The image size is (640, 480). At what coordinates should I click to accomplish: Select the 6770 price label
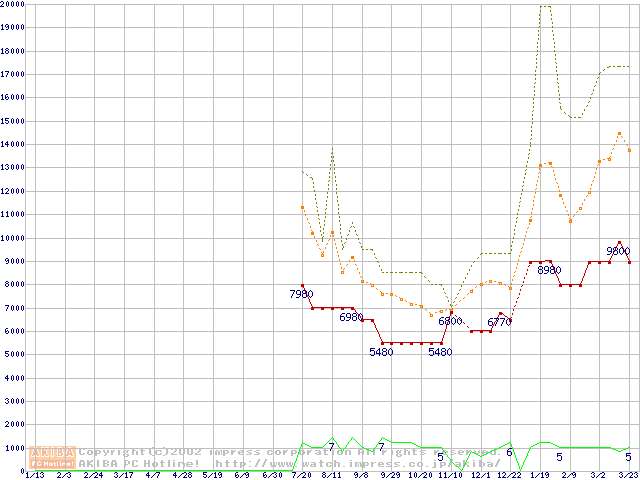click(x=499, y=322)
